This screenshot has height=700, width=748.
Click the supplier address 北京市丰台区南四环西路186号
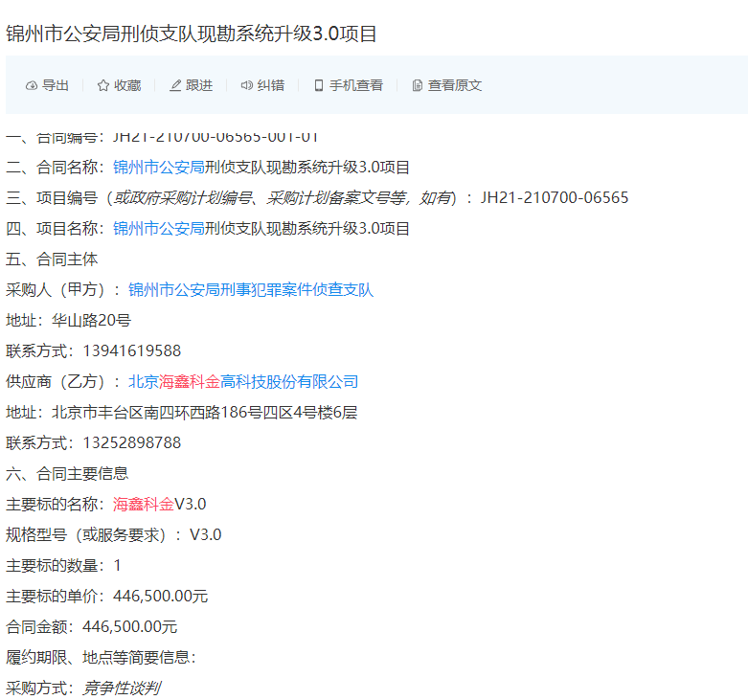coord(157,413)
